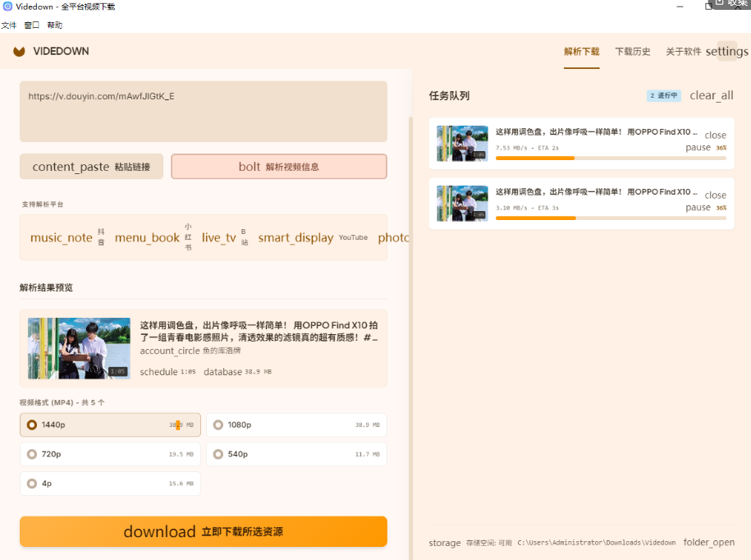Image resolution: width=751 pixels, height=560 pixels.
Task: Click clear_all icon in task queue
Action: tap(712, 95)
